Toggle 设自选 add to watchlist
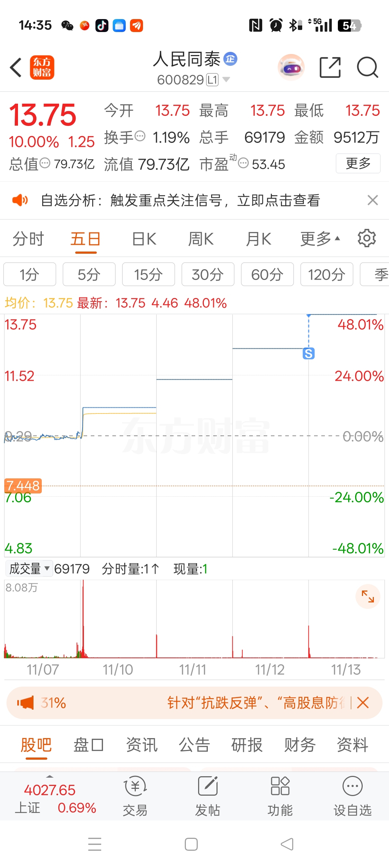The height and width of the screenshot is (868, 389). pyautogui.click(x=353, y=796)
